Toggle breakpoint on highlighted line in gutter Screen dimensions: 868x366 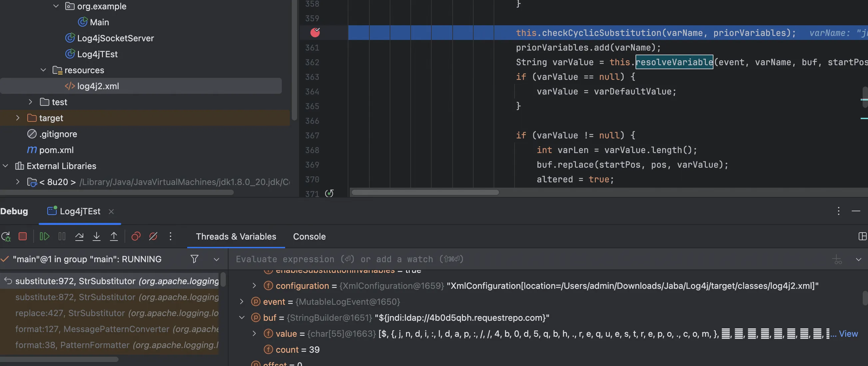[315, 33]
